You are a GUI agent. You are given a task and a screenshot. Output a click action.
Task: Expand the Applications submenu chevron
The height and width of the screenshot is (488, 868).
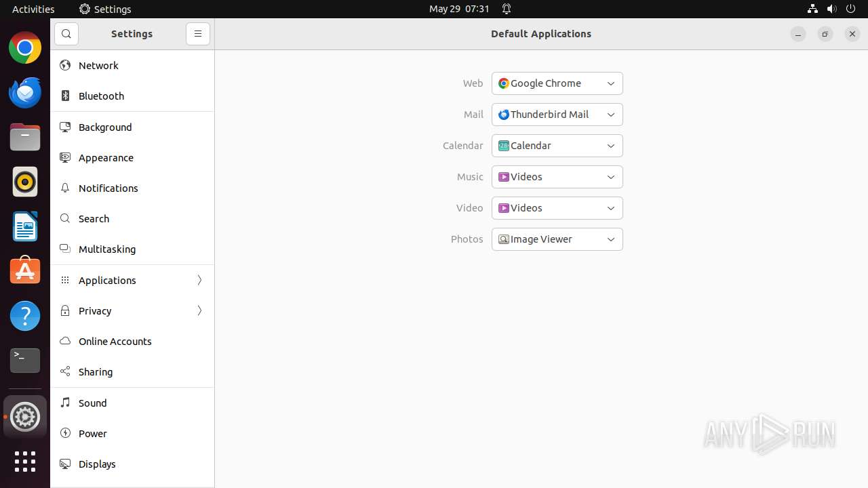199,281
